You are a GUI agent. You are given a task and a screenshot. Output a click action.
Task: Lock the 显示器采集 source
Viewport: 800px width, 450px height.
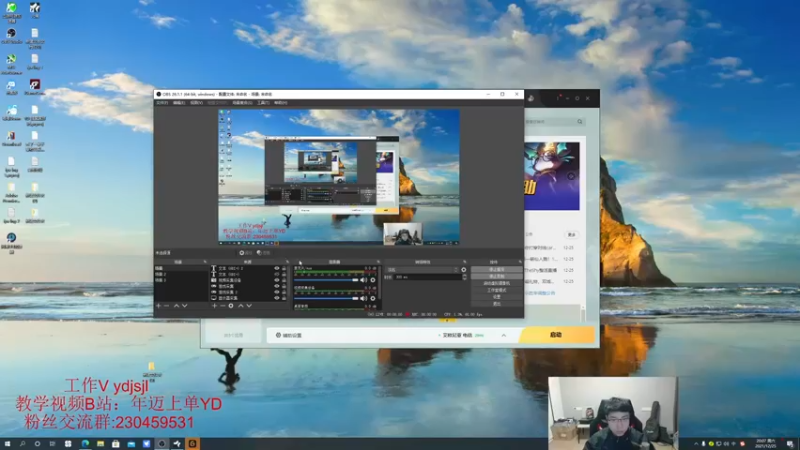[284, 298]
